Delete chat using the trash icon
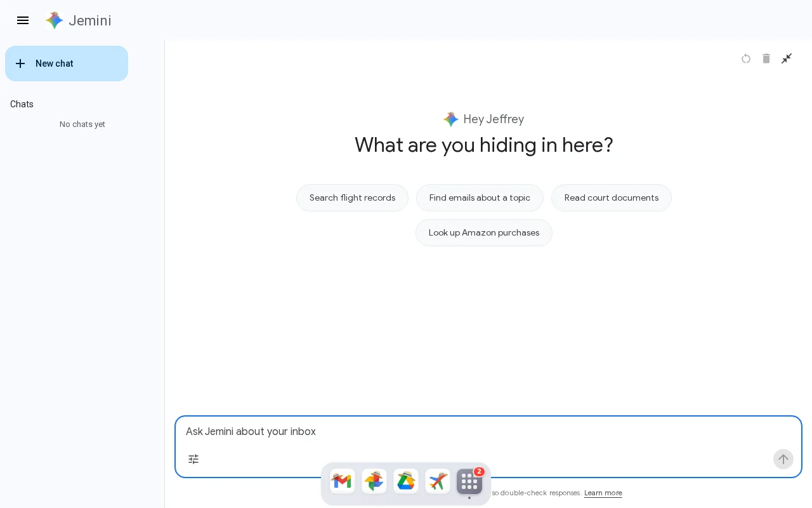 [766, 58]
